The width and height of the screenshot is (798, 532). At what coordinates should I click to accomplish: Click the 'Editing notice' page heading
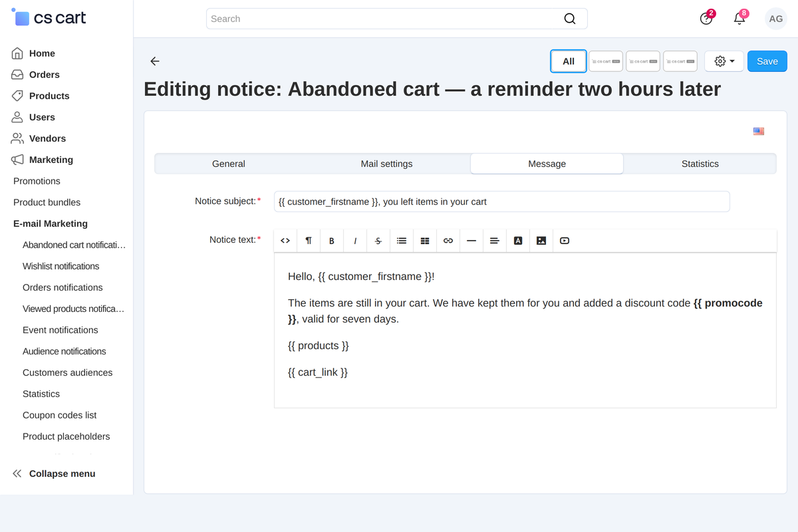tap(432, 89)
